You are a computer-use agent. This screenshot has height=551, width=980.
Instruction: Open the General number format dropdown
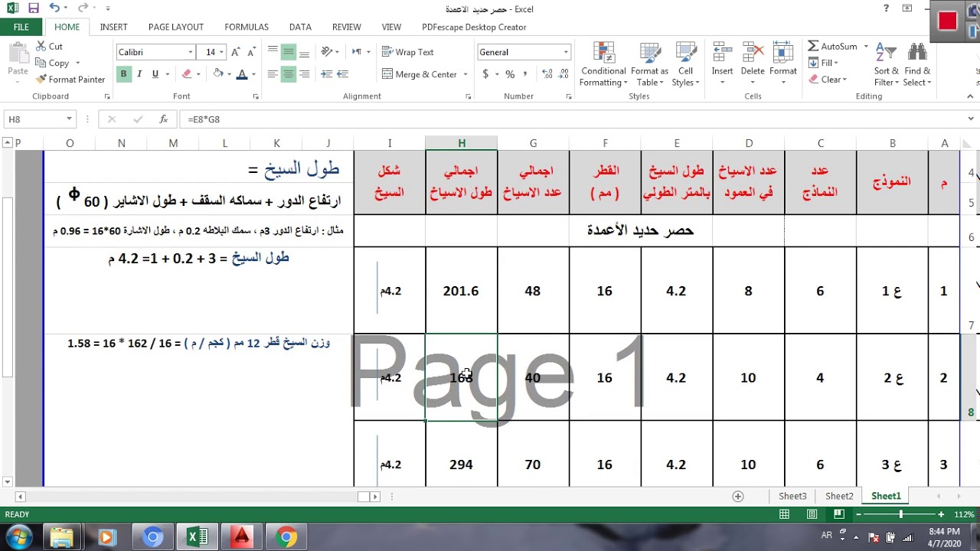pos(566,52)
